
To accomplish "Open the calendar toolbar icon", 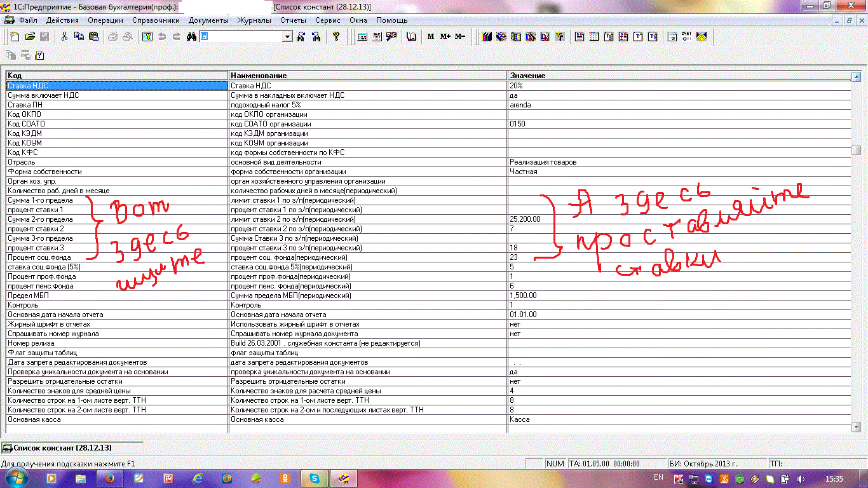I will [377, 36].
